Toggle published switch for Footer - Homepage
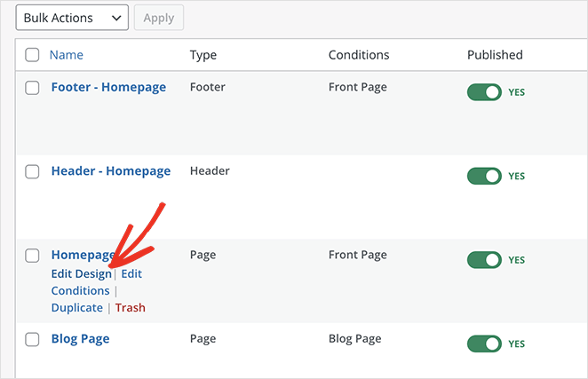The width and height of the screenshot is (588, 379). (485, 92)
